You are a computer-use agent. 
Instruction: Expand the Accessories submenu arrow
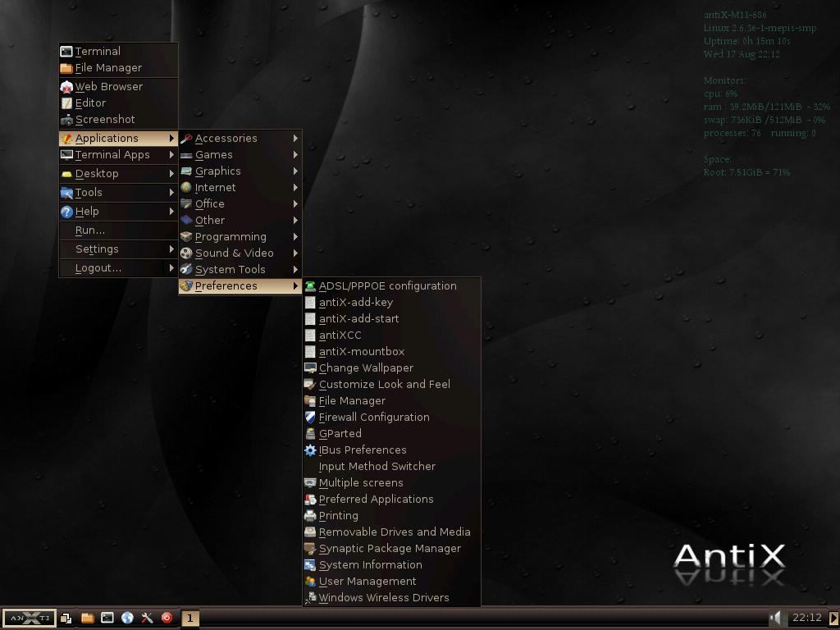[x=295, y=138]
